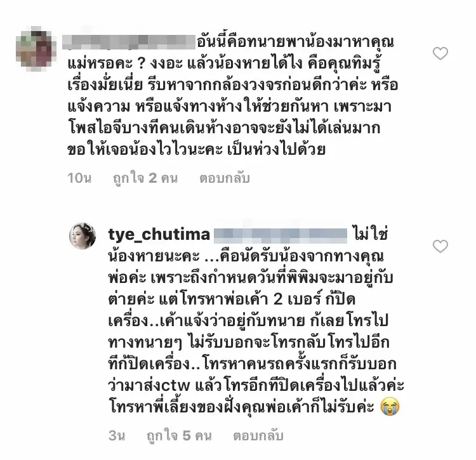Click the reply line mentioning ctw
The image size is (476, 460).
pyautogui.click(x=256, y=385)
